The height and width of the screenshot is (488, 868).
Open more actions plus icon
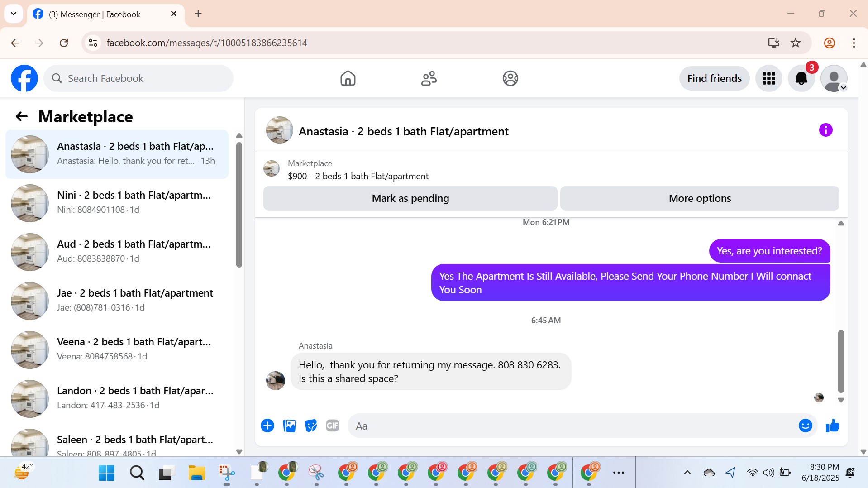click(267, 426)
